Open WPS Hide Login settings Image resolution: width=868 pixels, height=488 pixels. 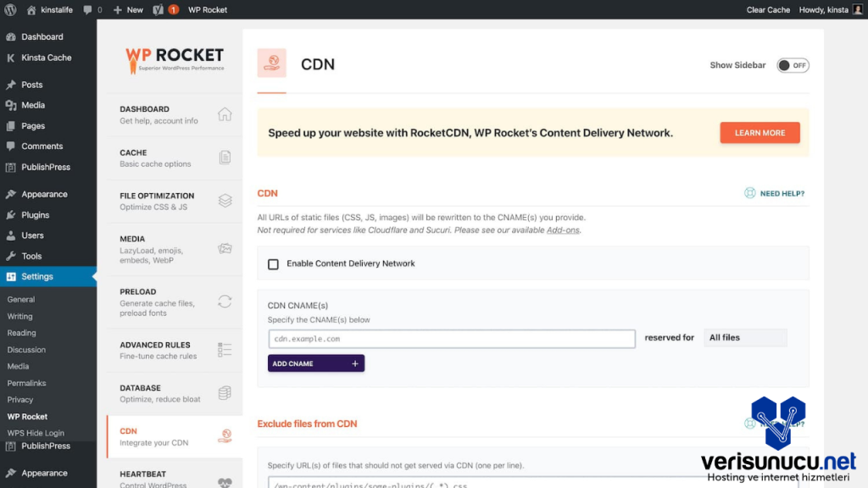coord(36,433)
